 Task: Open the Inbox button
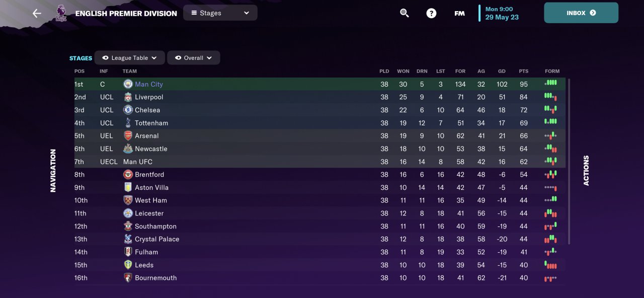581,13
